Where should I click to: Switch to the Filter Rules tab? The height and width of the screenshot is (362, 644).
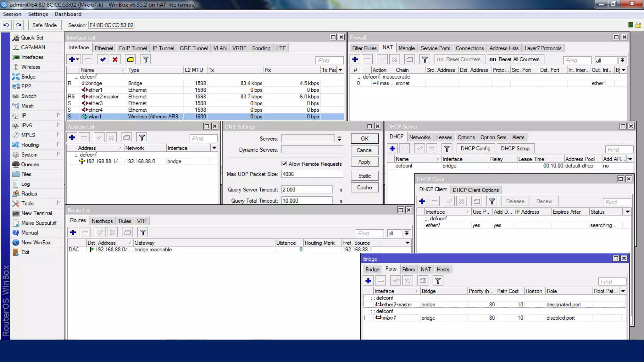coord(364,48)
